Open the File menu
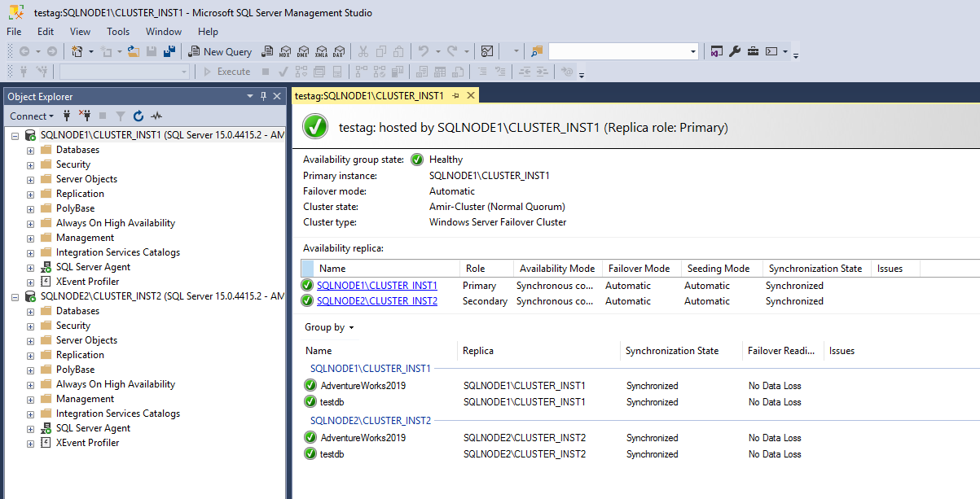Image resolution: width=980 pixels, height=499 pixels. (14, 32)
